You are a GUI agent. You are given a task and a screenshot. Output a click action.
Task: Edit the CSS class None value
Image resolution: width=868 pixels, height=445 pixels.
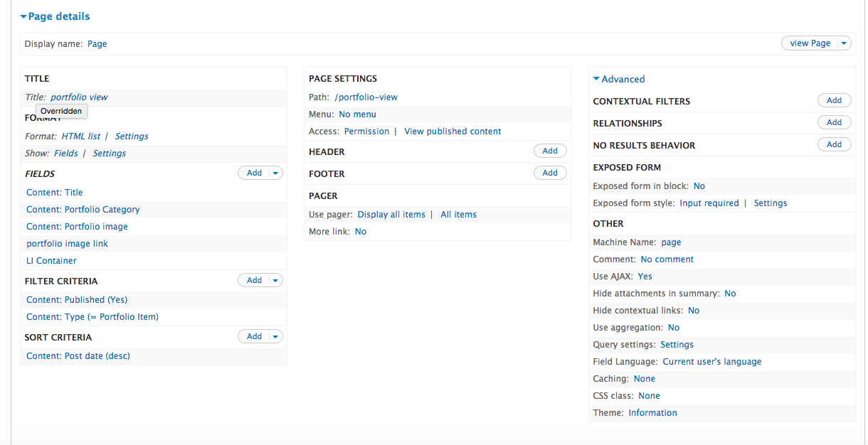(x=649, y=396)
